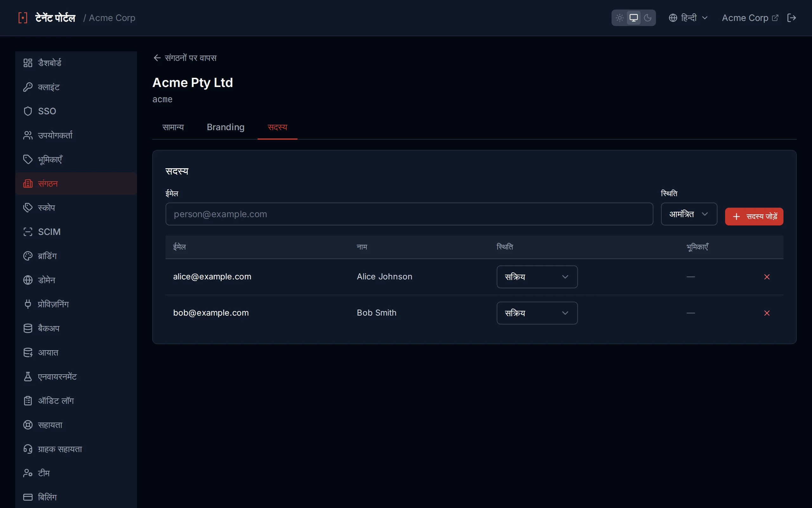Viewport: 812px width, 508px height.
Task: Open डोमेन globe icon in sidebar
Action: (x=28, y=280)
